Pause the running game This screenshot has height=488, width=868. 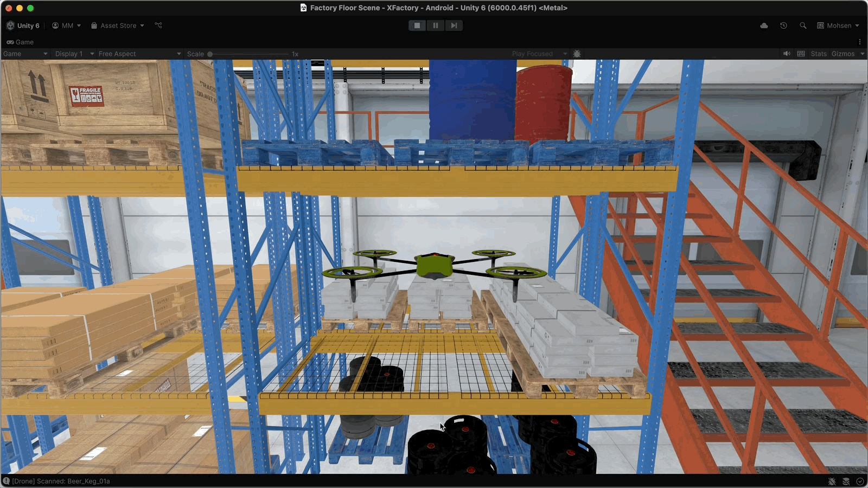435,25
